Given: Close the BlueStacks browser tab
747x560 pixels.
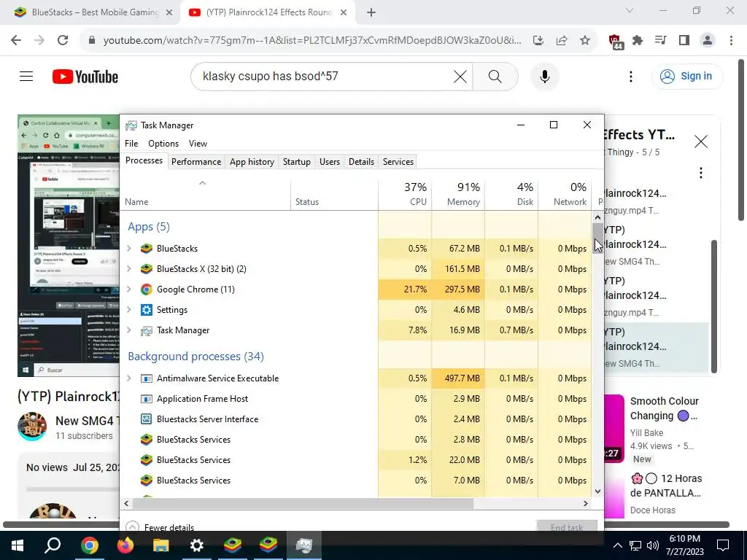Looking at the screenshot, I should tap(169, 12).
